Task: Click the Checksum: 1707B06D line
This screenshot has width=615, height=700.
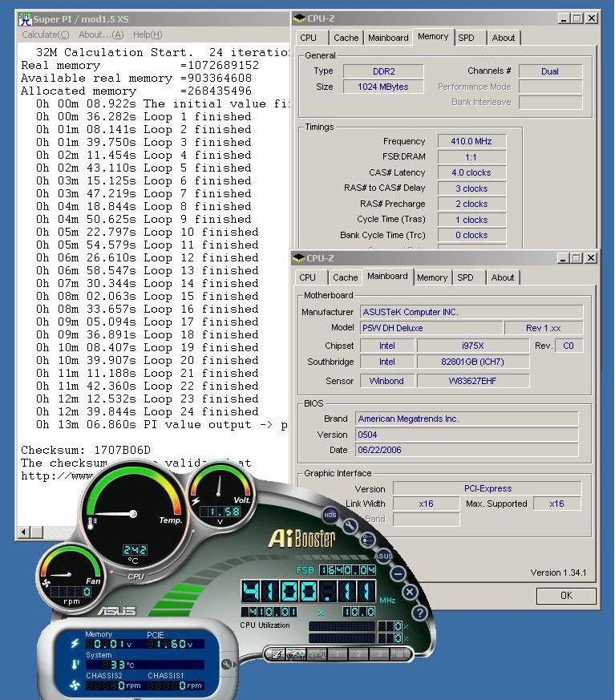Action: point(86,450)
